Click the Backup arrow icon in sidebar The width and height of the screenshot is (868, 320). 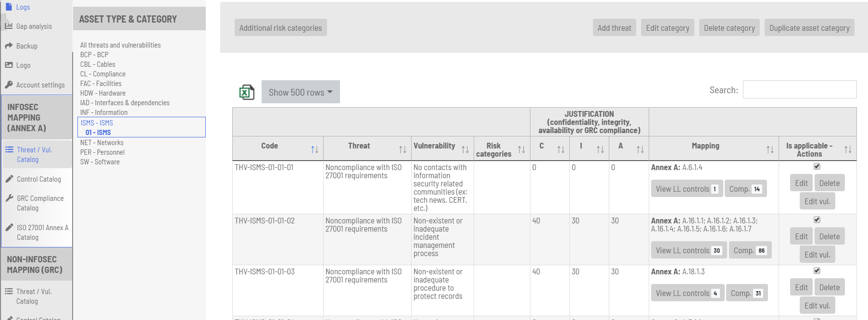[x=9, y=46]
